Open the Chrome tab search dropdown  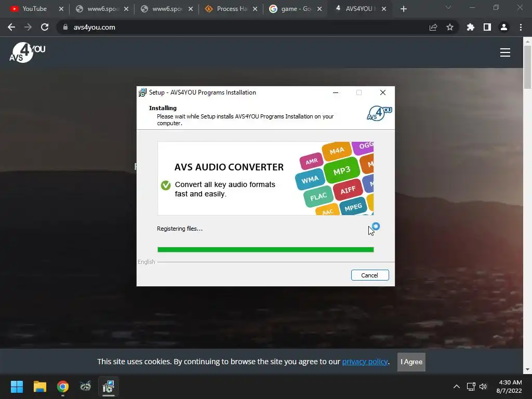pyautogui.click(x=448, y=7)
